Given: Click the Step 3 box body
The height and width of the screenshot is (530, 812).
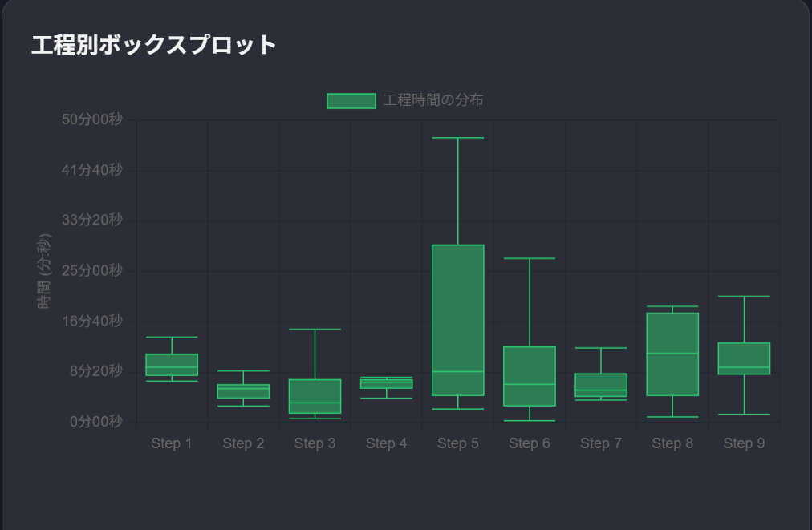Looking at the screenshot, I should (315, 396).
